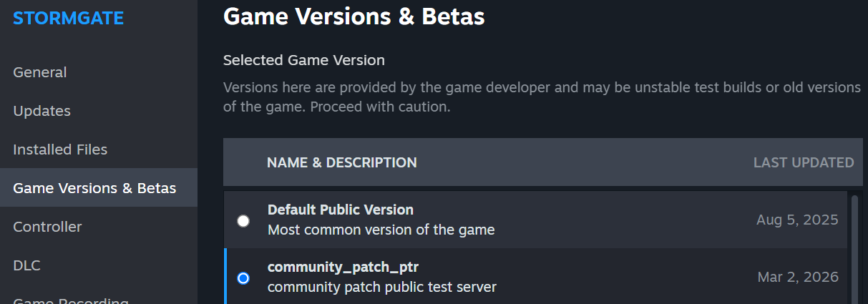
Task: Select the community_patch_ptr radio button
Action: (243, 278)
